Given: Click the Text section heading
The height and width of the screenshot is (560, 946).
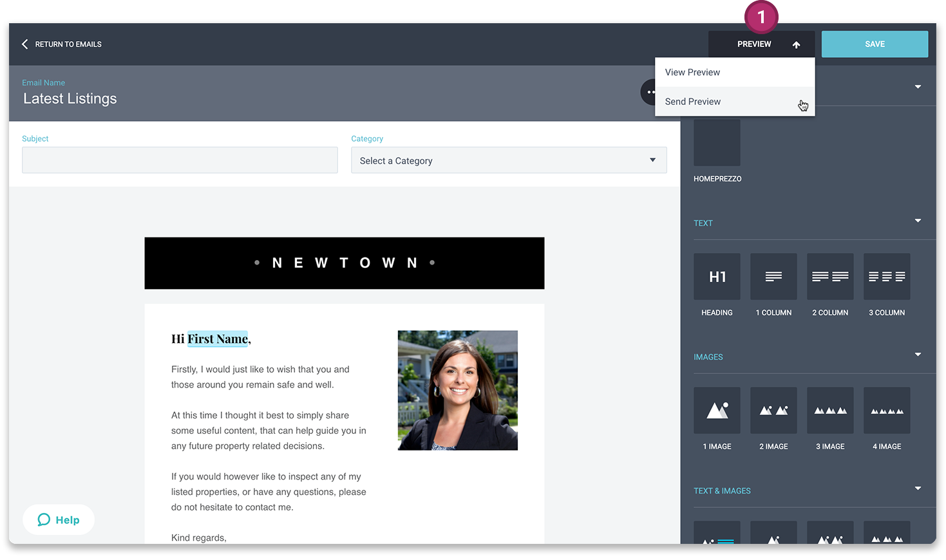Looking at the screenshot, I should click(x=703, y=223).
